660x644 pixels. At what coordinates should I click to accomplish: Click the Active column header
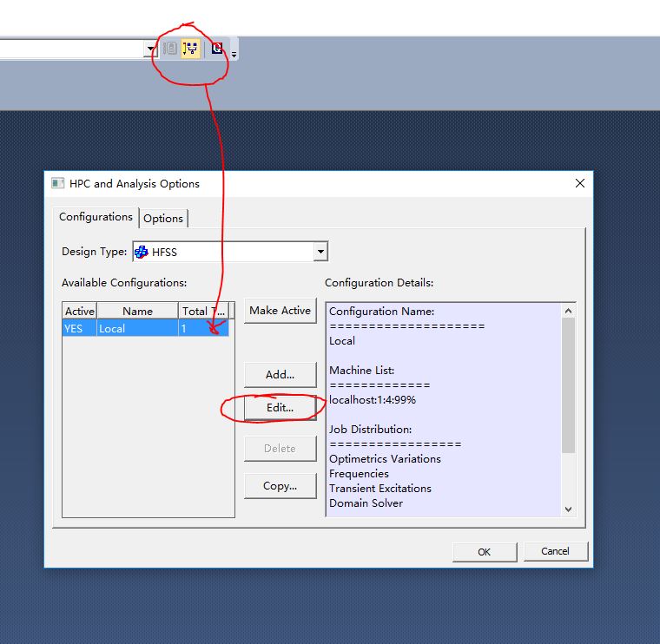(80, 312)
